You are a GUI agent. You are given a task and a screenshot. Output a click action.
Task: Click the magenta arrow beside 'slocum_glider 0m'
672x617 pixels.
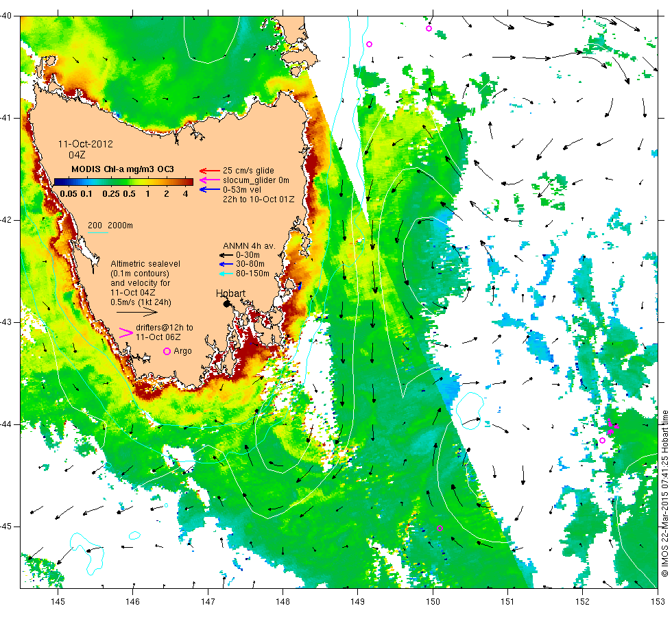click(x=210, y=180)
